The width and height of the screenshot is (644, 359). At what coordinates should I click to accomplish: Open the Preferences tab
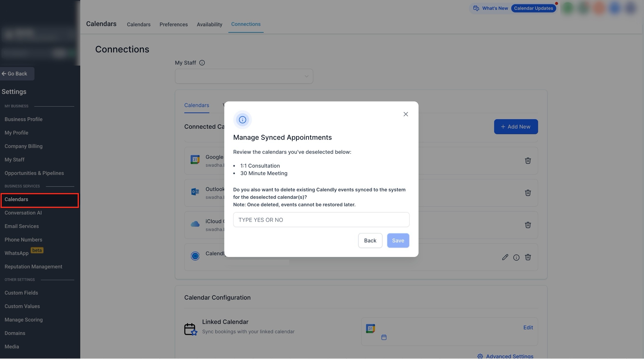[174, 25]
